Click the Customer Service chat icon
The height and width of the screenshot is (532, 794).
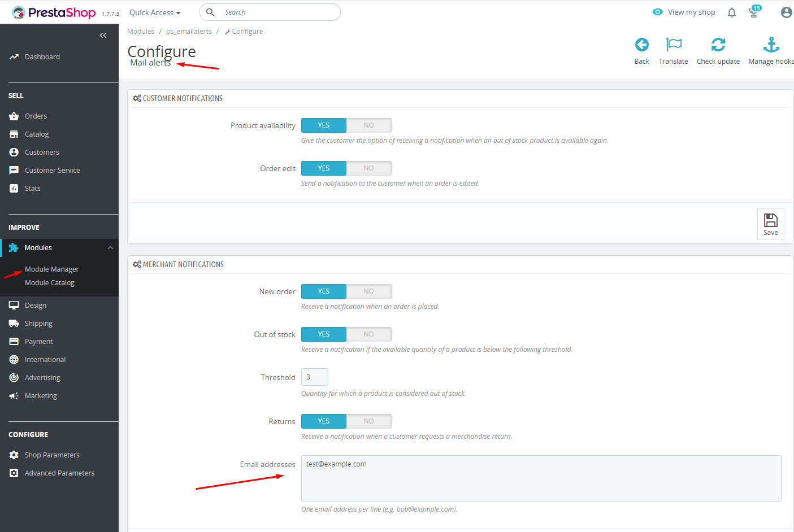[x=14, y=171]
